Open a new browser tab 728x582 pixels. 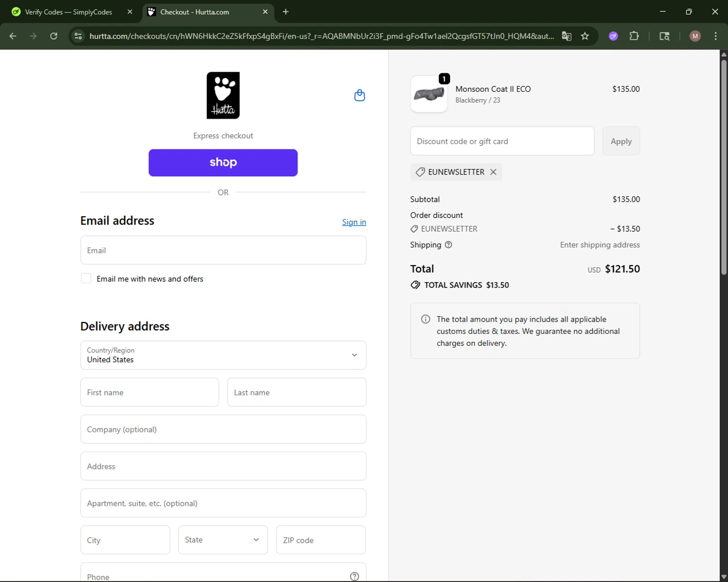tap(286, 12)
